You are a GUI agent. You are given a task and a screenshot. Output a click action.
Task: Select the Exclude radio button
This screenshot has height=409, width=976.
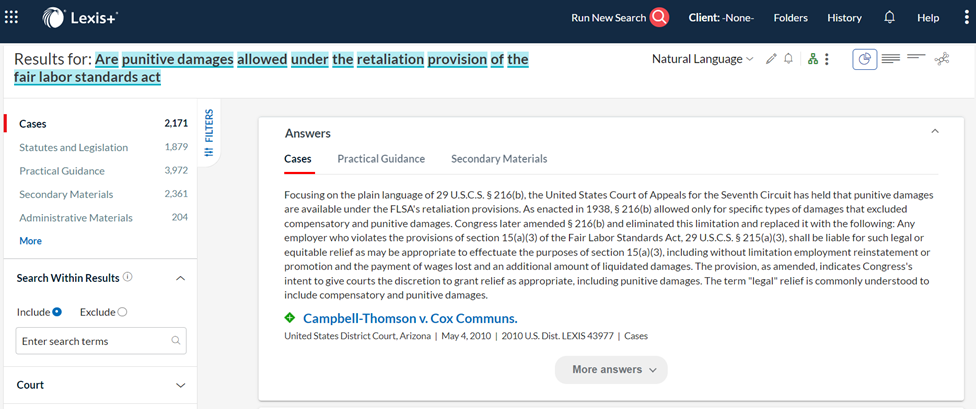click(x=122, y=312)
